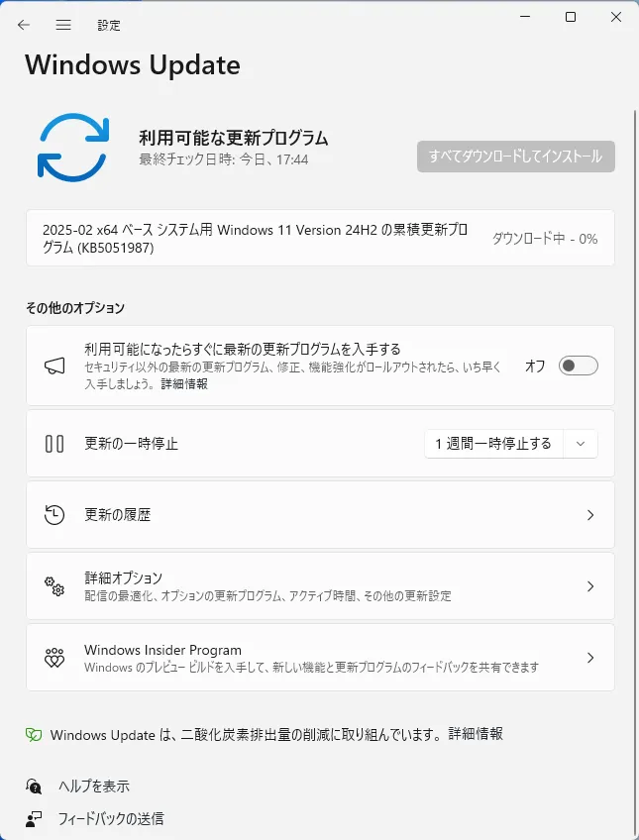
Task: Click the history clock icon
Action: point(54,515)
